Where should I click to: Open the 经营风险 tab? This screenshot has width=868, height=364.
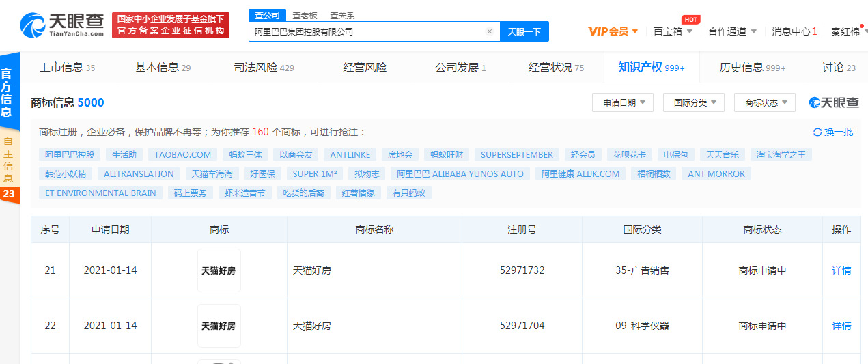[365, 67]
